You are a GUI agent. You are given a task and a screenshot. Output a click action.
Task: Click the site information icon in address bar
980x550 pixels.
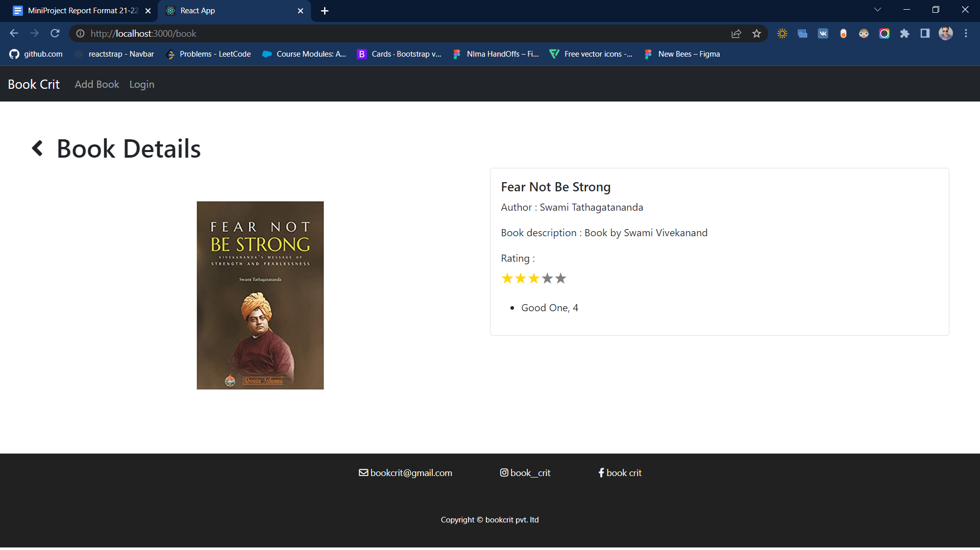click(x=80, y=34)
